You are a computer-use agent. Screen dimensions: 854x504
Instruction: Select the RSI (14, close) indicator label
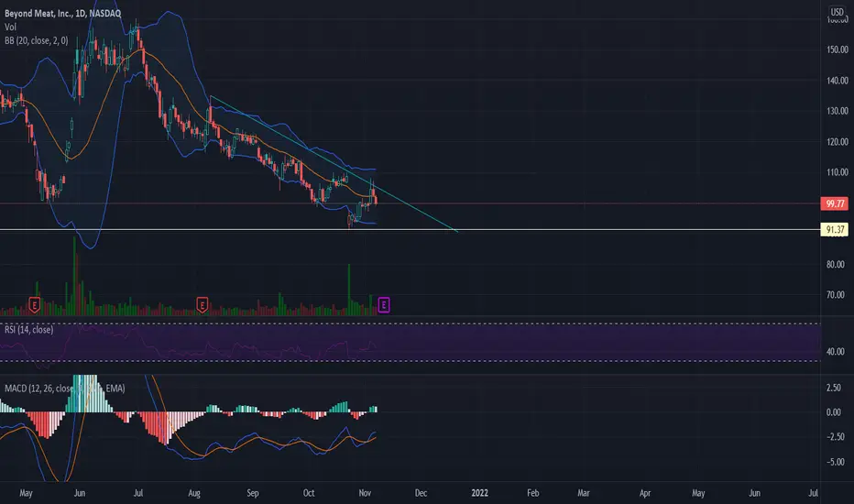(x=29, y=330)
